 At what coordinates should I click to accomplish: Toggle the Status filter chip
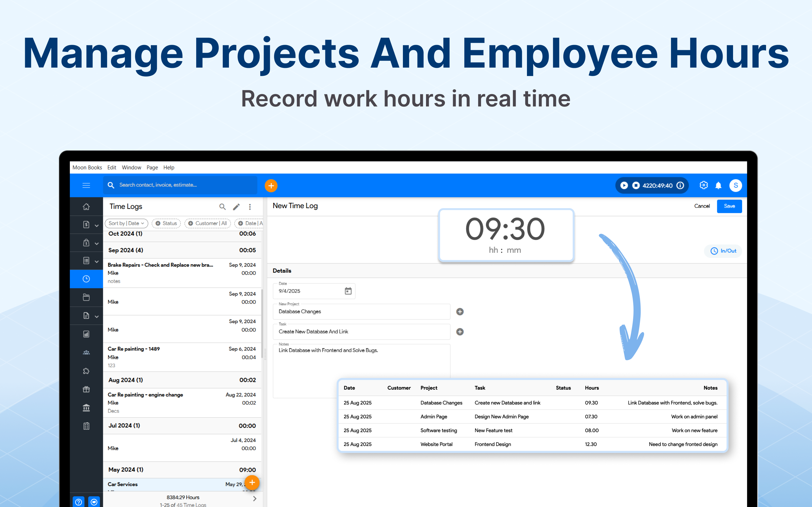click(x=166, y=223)
